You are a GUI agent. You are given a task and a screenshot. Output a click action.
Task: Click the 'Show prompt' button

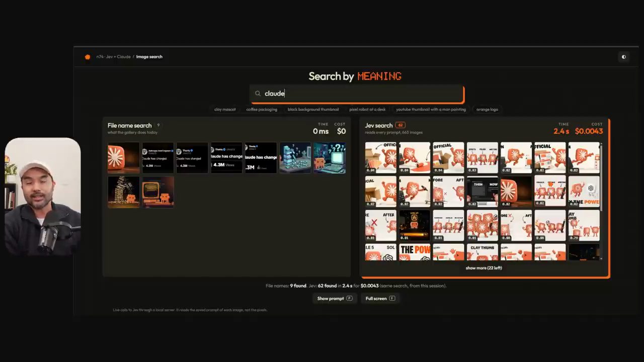335,299
